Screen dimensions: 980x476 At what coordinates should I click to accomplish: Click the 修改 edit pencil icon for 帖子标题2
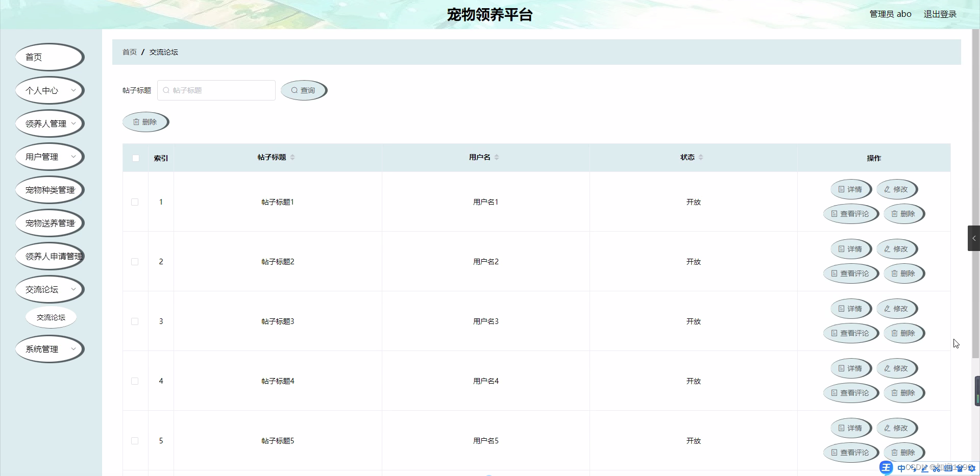pos(896,249)
